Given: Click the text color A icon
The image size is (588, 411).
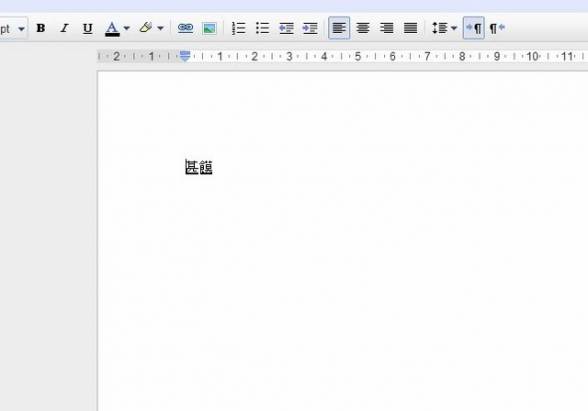Looking at the screenshot, I should (x=112, y=28).
